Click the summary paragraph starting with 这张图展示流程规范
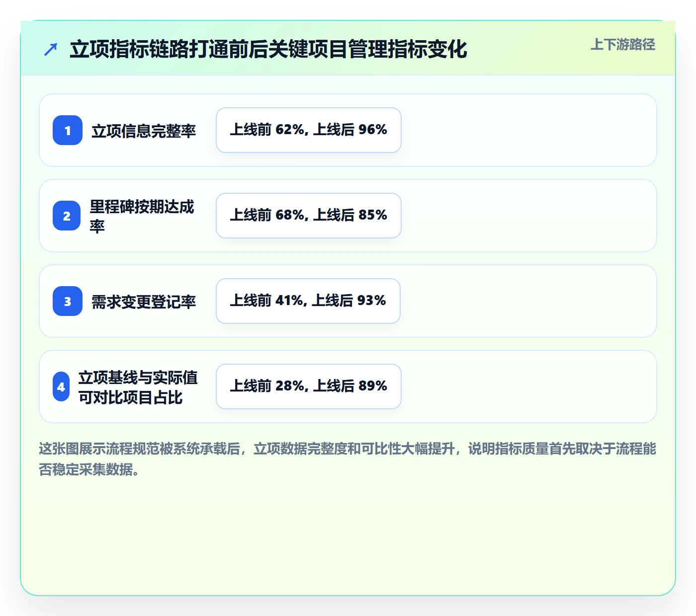 [348, 459]
